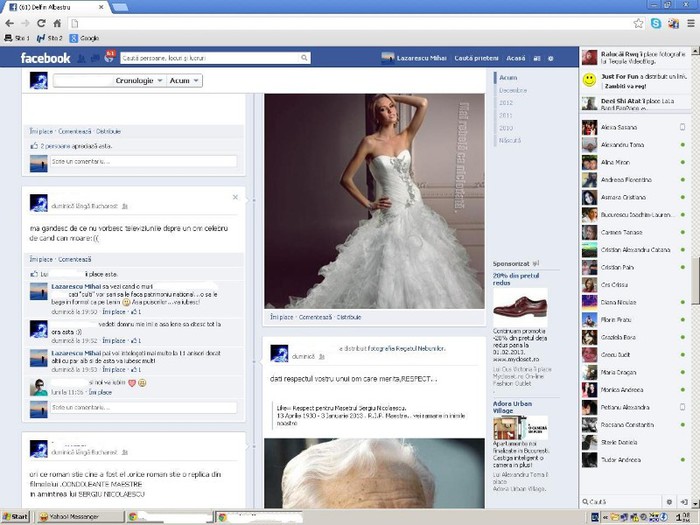Close the status post with X

click(235, 197)
